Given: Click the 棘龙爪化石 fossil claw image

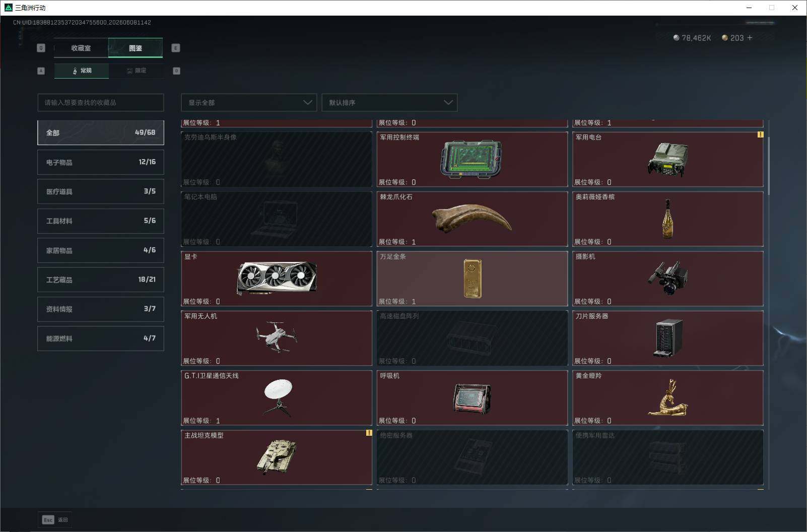Looking at the screenshot, I should pos(472,219).
